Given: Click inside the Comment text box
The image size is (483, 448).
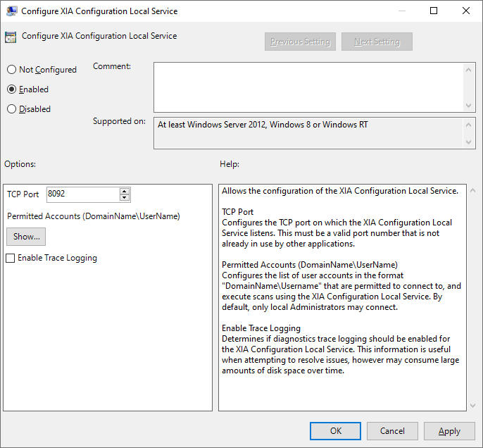Looking at the screenshot, I should coord(308,87).
